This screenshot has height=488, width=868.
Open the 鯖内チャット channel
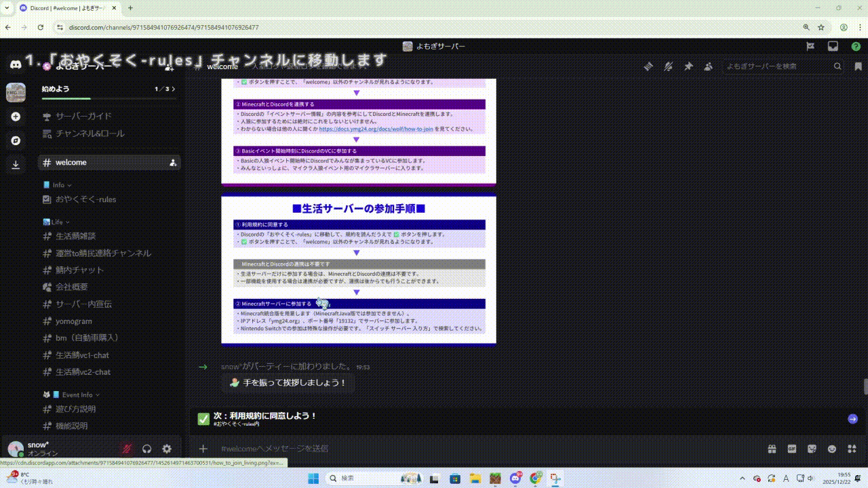point(110,270)
